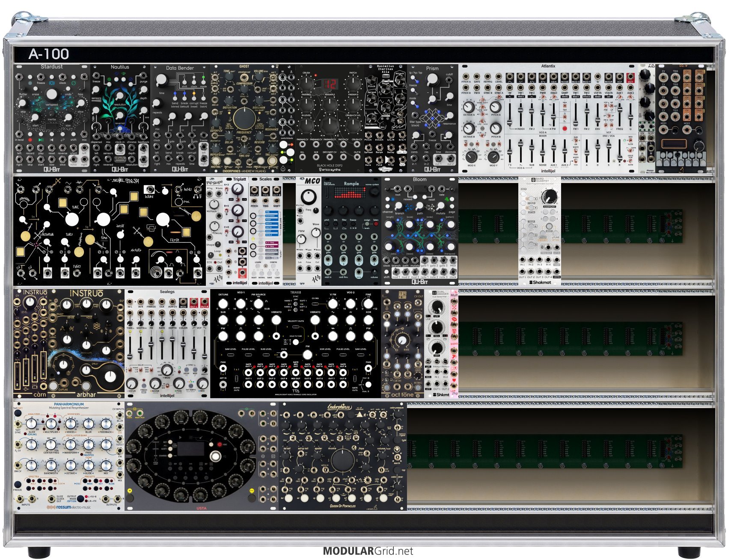This screenshot has width=737, height=560.
Task: Click the A-100 rack title
Action: click(49, 54)
